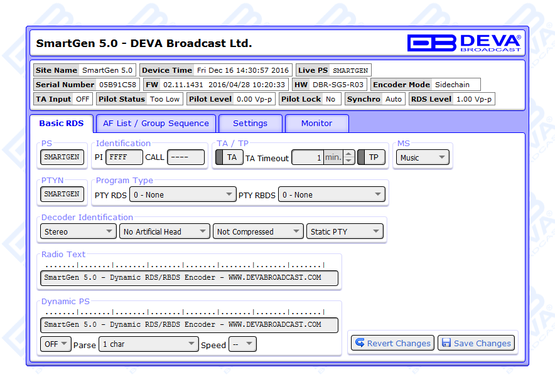
Task: Decrease TA Timeout with the down arrow
Action: click(349, 161)
